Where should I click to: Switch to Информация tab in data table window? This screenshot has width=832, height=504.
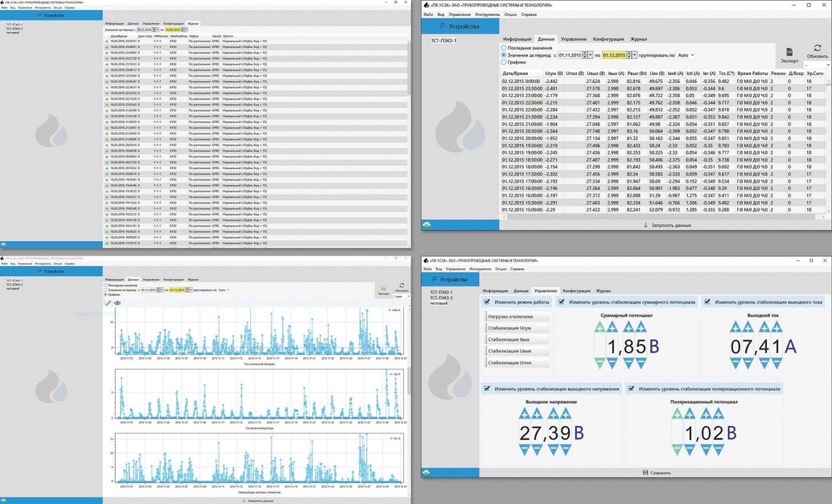(517, 39)
